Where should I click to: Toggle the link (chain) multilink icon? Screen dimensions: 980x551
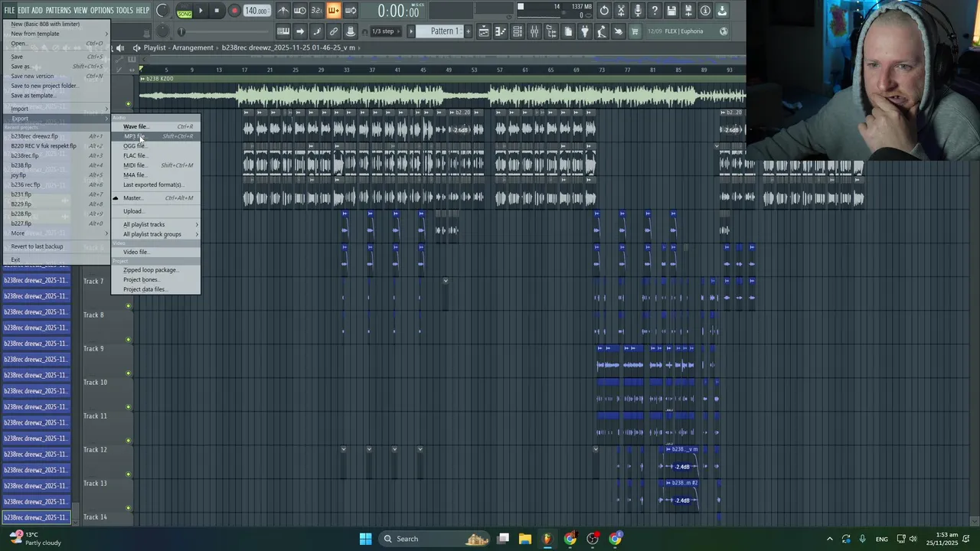(x=334, y=31)
